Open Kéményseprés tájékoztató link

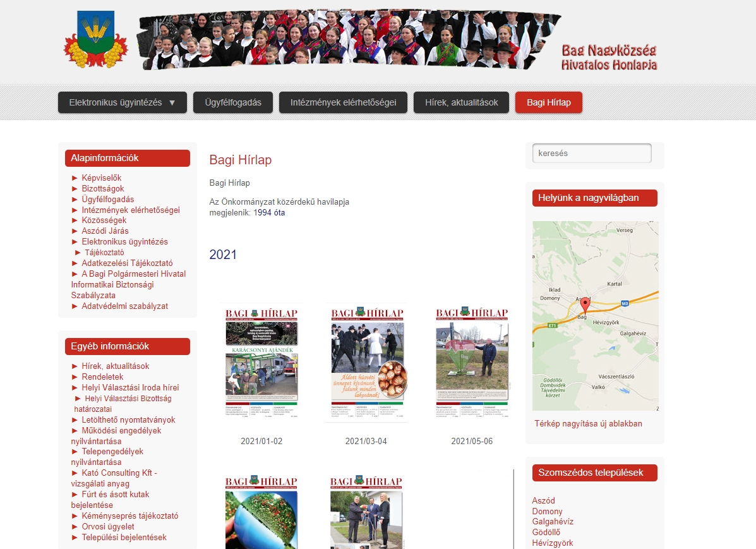(x=130, y=516)
